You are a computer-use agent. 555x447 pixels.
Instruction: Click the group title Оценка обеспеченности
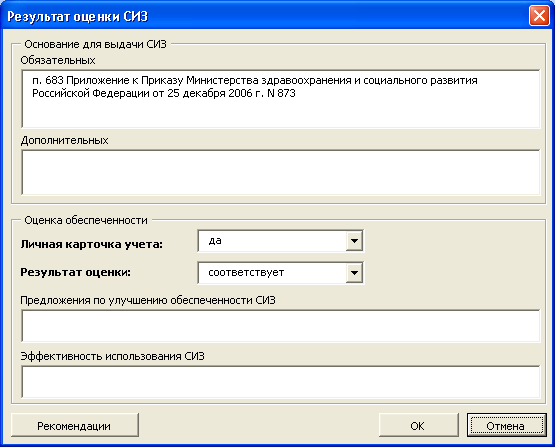[86, 220]
